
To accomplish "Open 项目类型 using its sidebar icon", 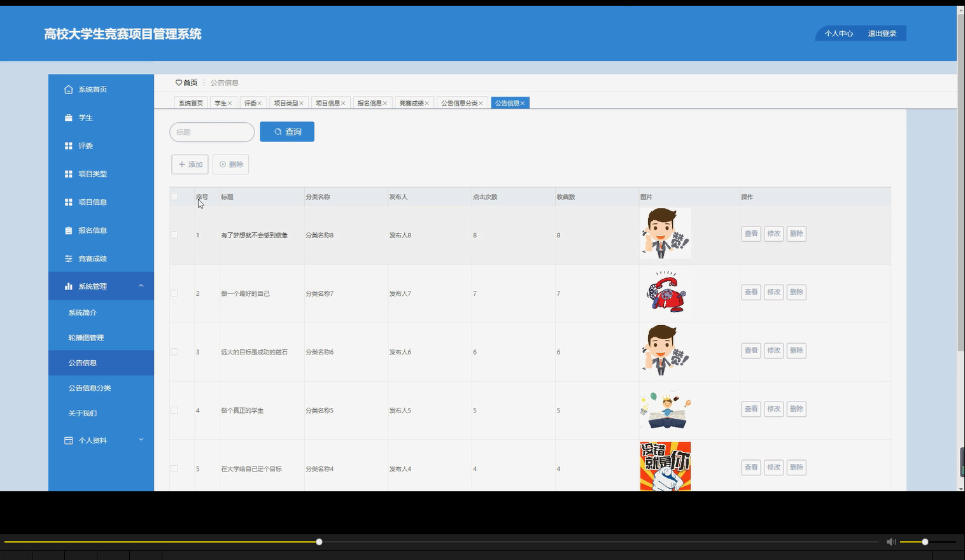I will pyautogui.click(x=69, y=173).
